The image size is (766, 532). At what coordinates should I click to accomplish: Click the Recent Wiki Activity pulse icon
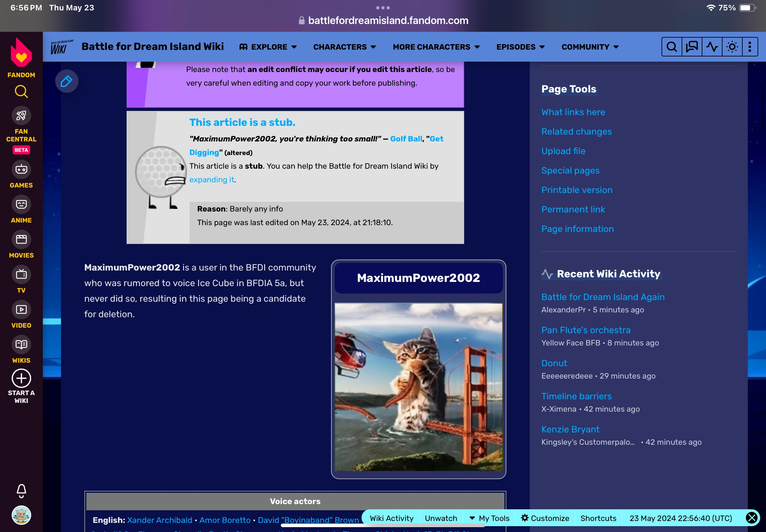712,47
